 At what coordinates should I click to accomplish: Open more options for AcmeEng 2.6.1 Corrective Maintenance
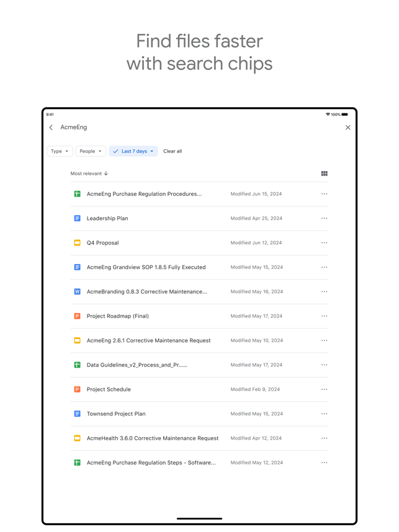tap(325, 340)
